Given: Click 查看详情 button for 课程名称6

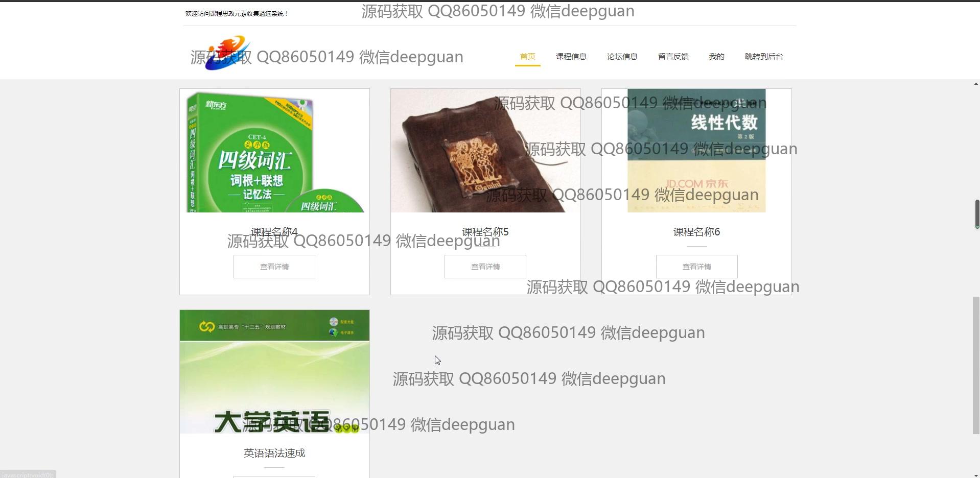Looking at the screenshot, I should 696,267.
